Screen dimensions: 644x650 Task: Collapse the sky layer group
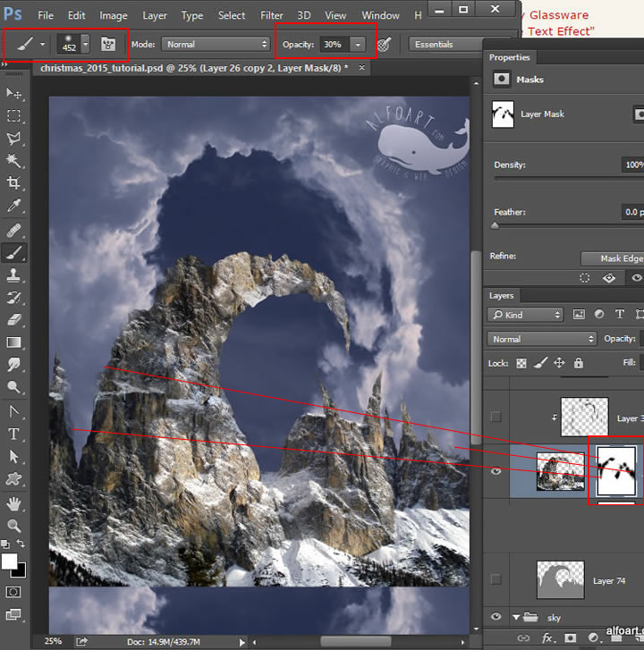[x=515, y=617]
